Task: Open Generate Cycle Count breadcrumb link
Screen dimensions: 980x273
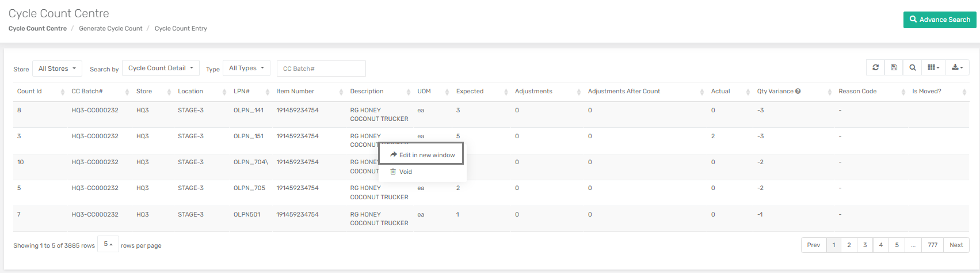Action: [x=110, y=28]
